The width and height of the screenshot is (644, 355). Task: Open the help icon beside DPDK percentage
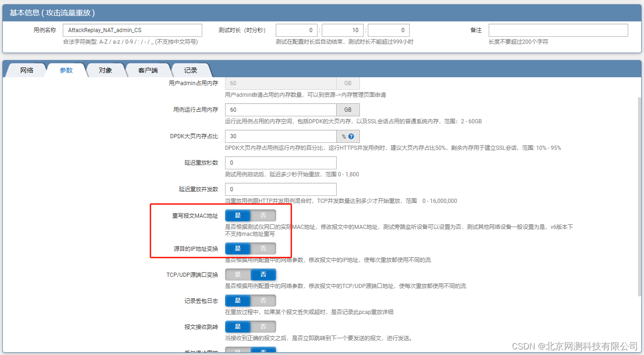coord(351,136)
